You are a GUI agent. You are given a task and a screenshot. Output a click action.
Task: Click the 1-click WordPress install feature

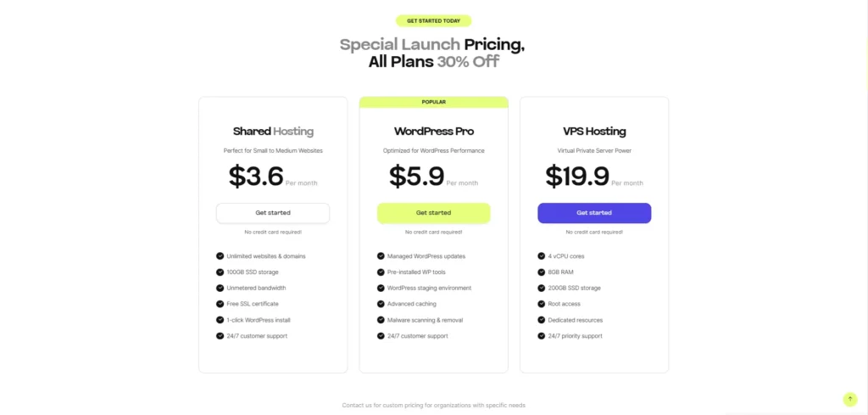coord(258,320)
